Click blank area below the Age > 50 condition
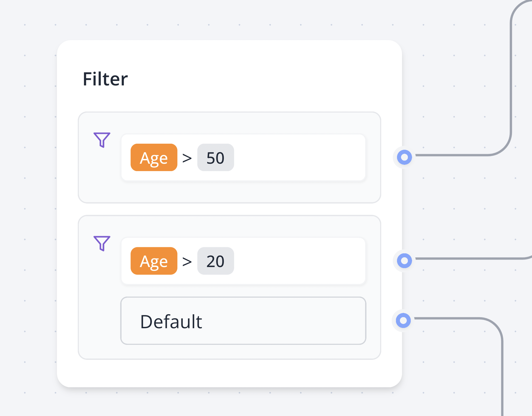 click(229, 192)
